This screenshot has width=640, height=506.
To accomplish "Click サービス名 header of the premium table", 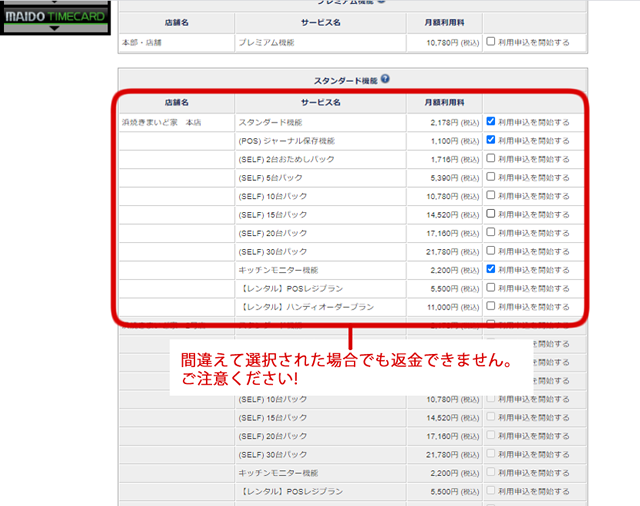I will [321, 22].
